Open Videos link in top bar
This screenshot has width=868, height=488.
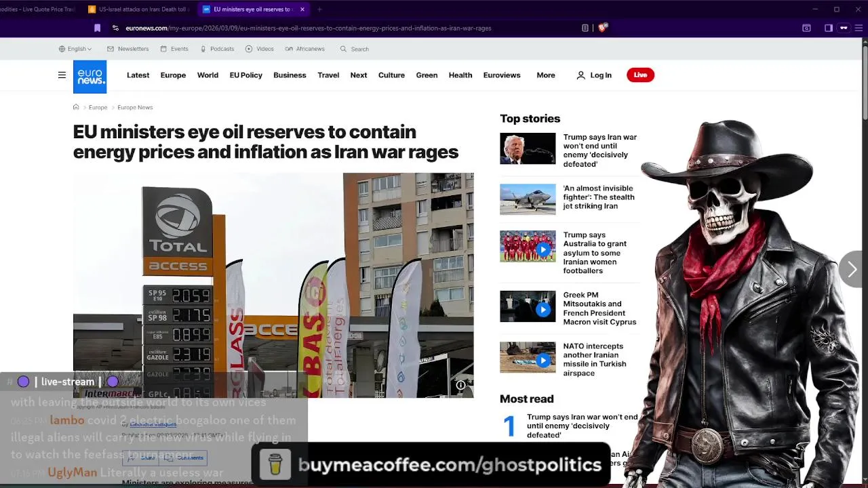click(259, 49)
